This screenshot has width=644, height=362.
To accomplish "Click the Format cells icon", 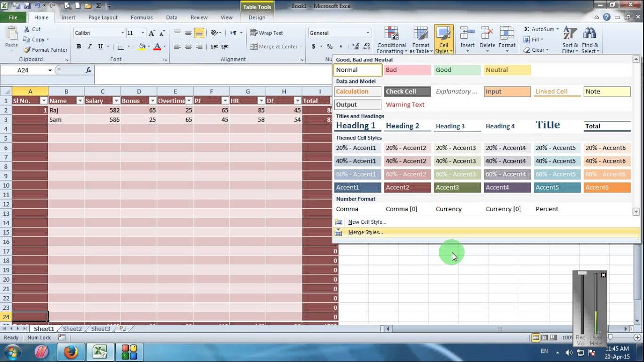I will pos(507,34).
